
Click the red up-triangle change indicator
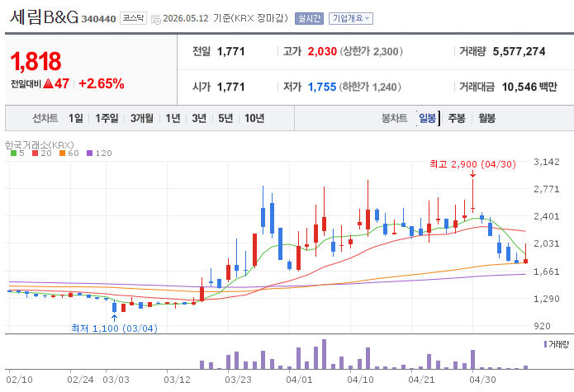click(x=49, y=83)
